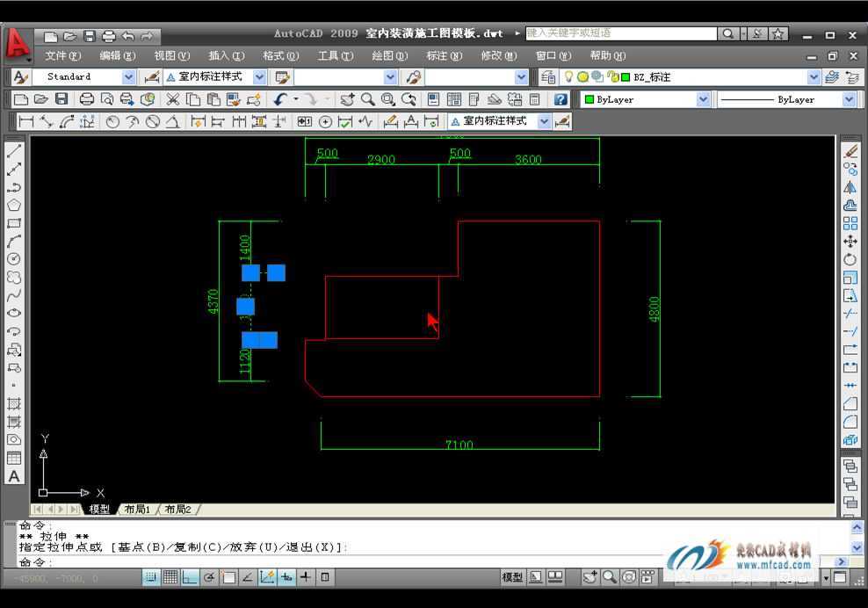Expand 室内标注样式 dimension style dropdown in styles toolbar
Screen dimensions: 868x608
point(260,77)
